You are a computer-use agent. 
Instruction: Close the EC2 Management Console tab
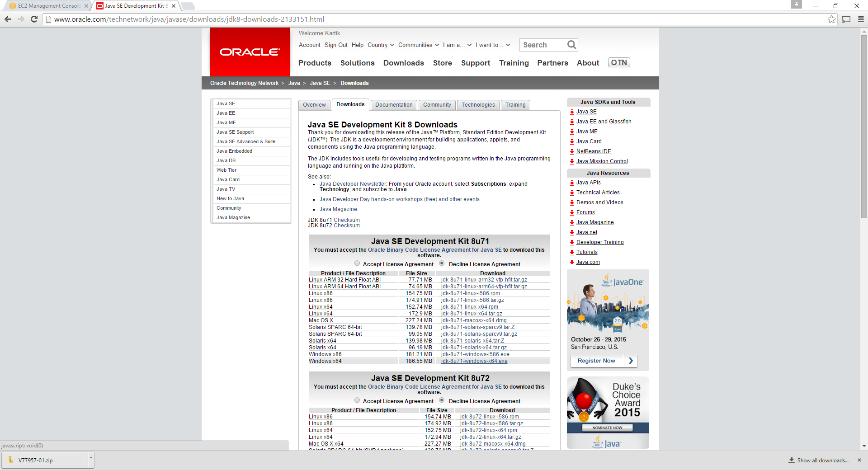point(86,6)
